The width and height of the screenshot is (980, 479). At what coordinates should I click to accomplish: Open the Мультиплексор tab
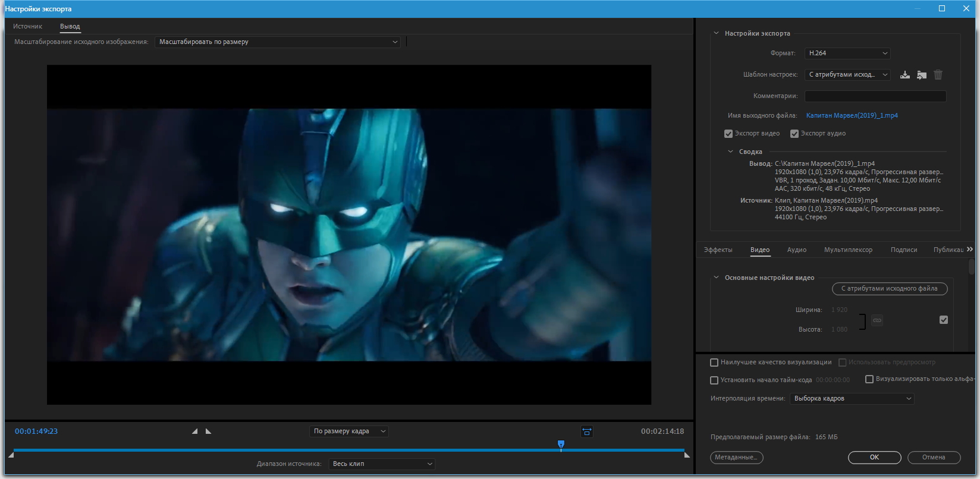(848, 250)
